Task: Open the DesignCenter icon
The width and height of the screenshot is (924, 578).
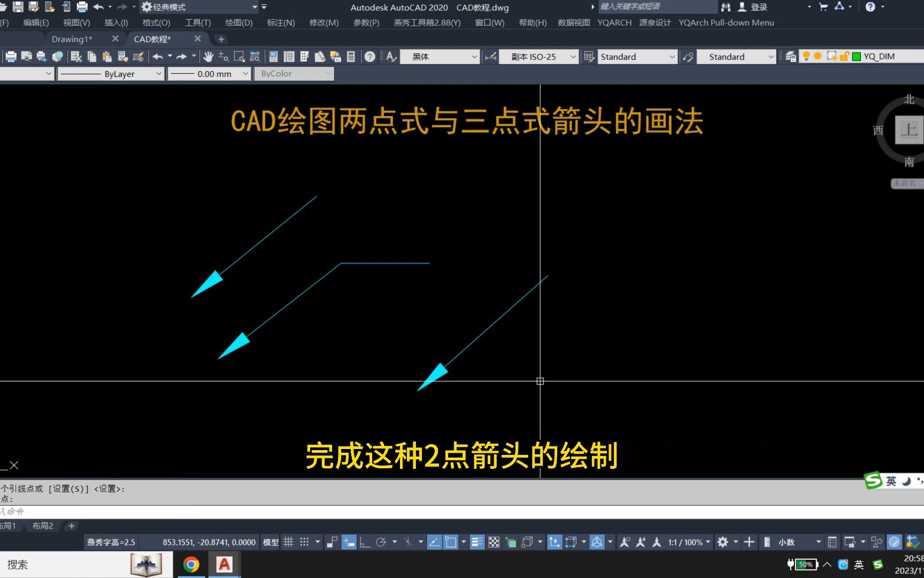Action: tap(289, 57)
